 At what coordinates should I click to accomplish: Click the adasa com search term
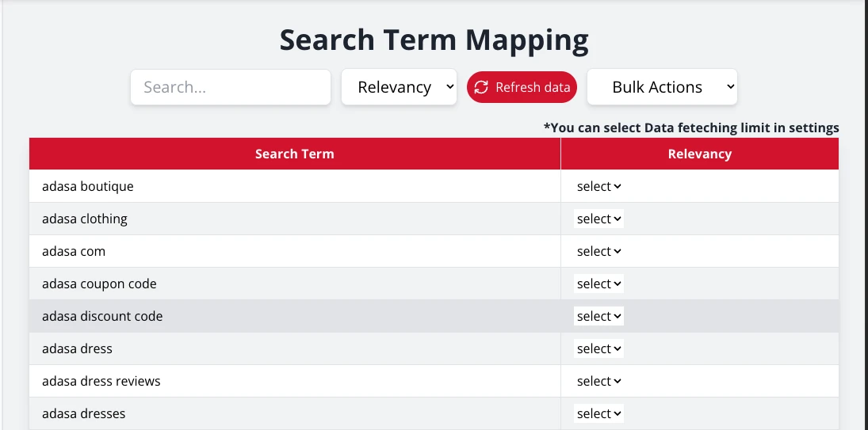click(x=74, y=252)
